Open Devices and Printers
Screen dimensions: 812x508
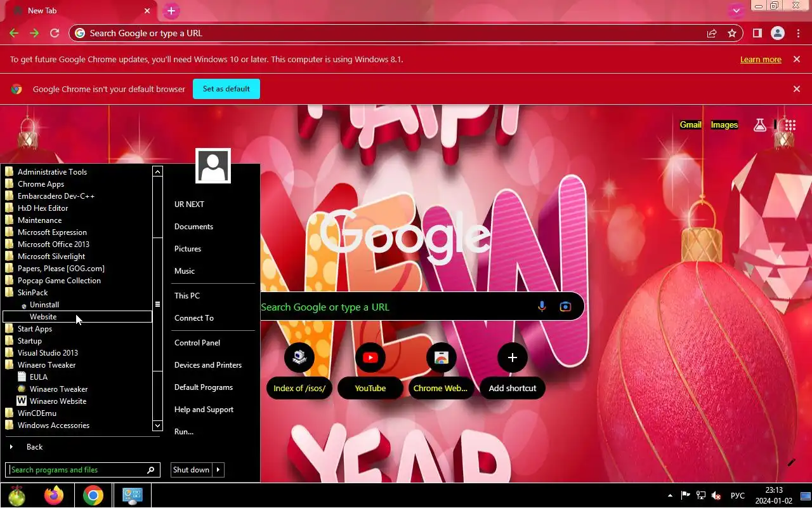(208, 365)
